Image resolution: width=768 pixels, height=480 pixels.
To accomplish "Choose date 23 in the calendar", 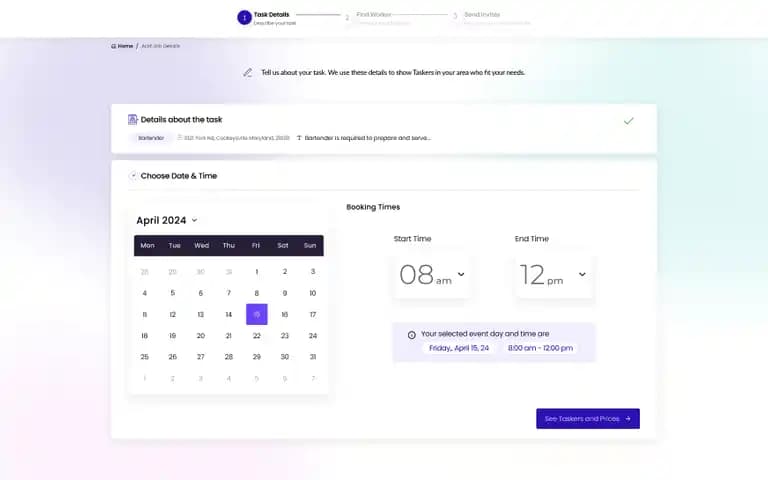I will [x=285, y=336].
